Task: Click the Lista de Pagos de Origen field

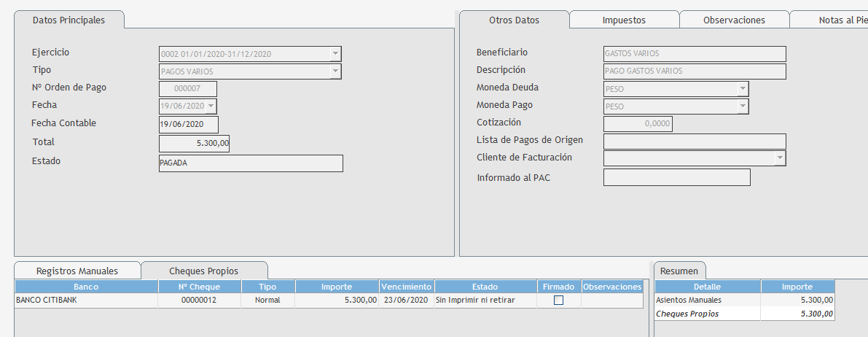Action: 695,142
